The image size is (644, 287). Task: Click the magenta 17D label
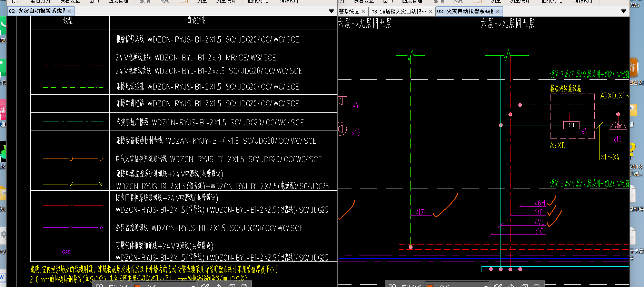pyautogui.click(x=539, y=212)
